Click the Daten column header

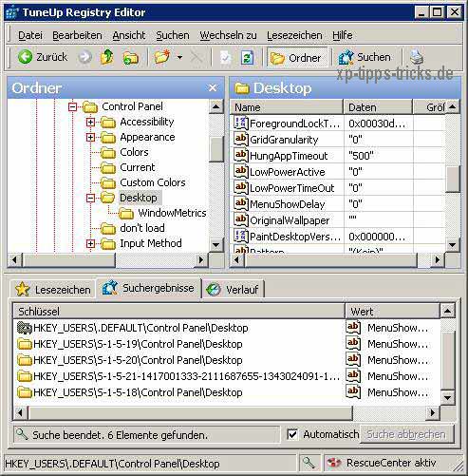click(378, 107)
